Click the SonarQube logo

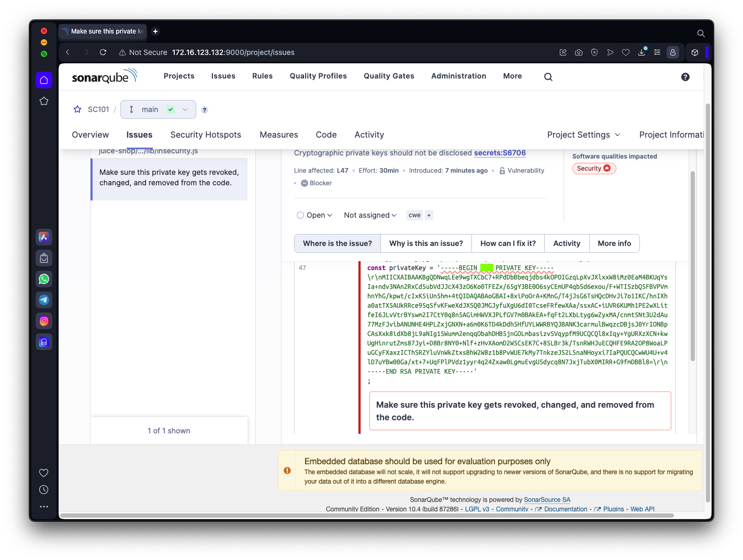(105, 76)
